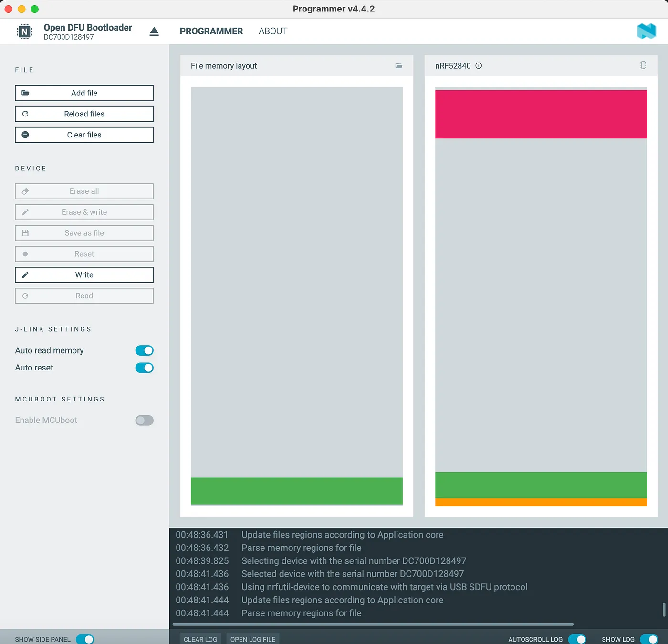668x644 pixels.
Task: Click the Write button label
Action: (84, 275)
